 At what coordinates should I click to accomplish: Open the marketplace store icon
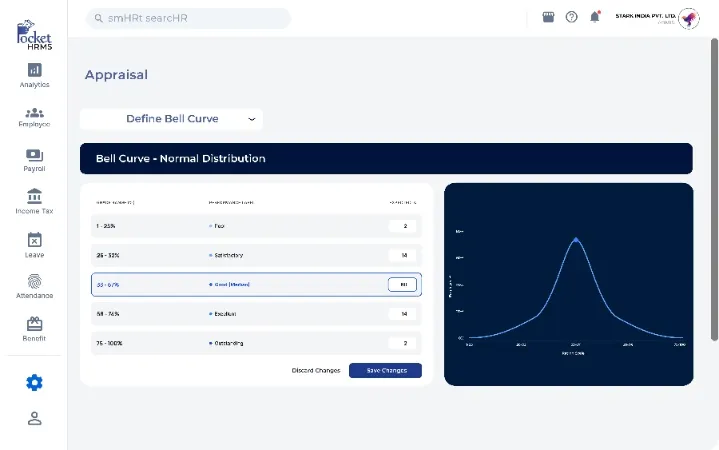548,17
